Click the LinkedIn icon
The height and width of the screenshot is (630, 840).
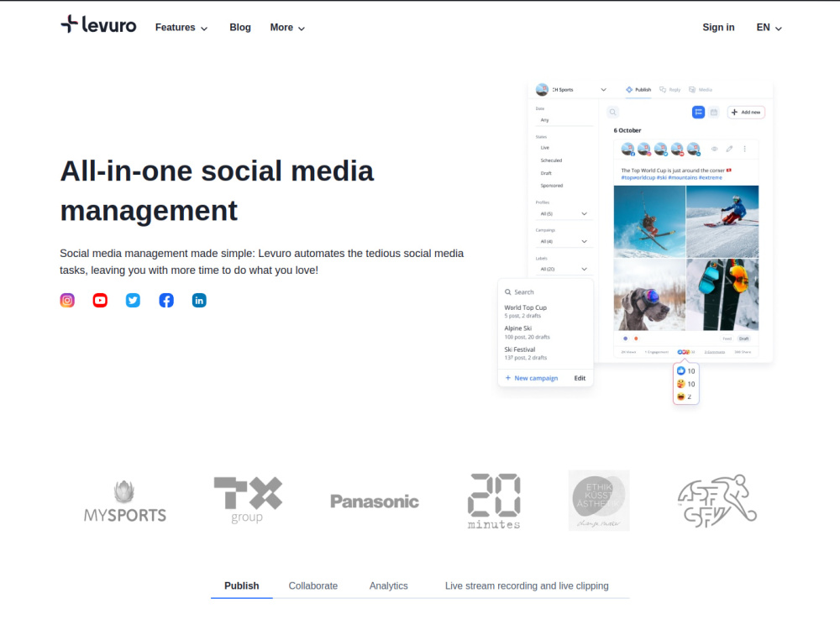coord(199,301)
